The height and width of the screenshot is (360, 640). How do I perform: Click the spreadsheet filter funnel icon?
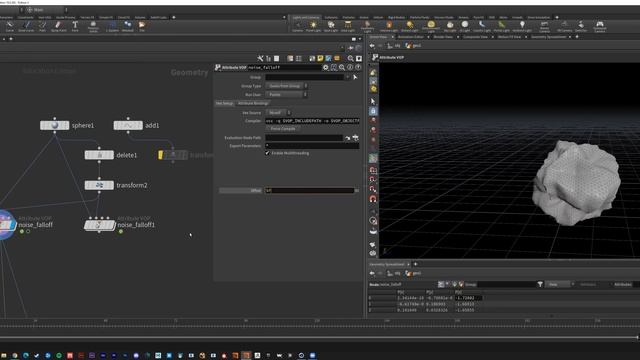click(x=540, y=284)
